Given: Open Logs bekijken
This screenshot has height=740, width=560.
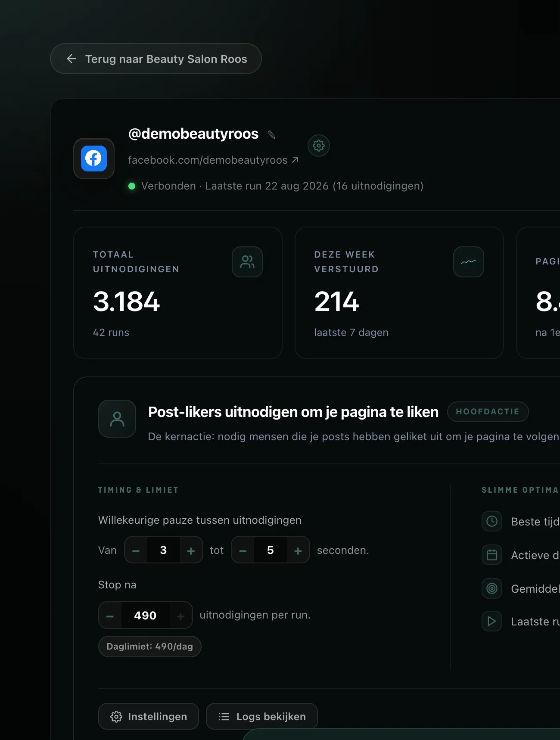Looking at the screenshot, I should [262, 716].
